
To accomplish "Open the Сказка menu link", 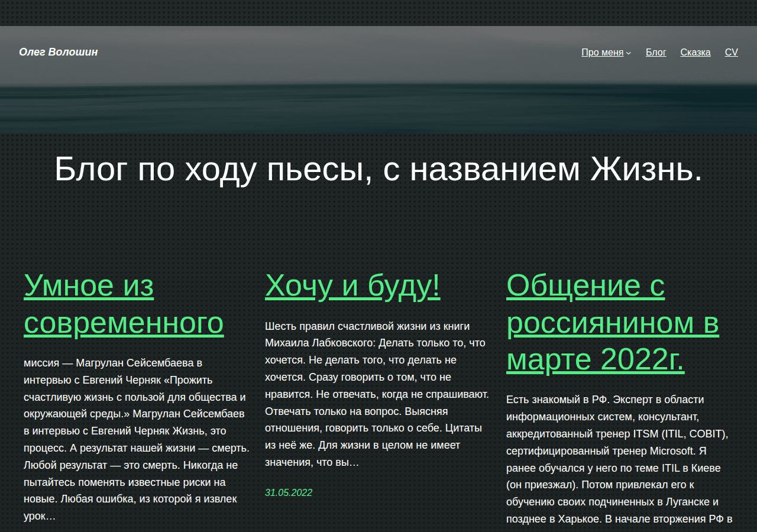I will (x=695, y=52).
